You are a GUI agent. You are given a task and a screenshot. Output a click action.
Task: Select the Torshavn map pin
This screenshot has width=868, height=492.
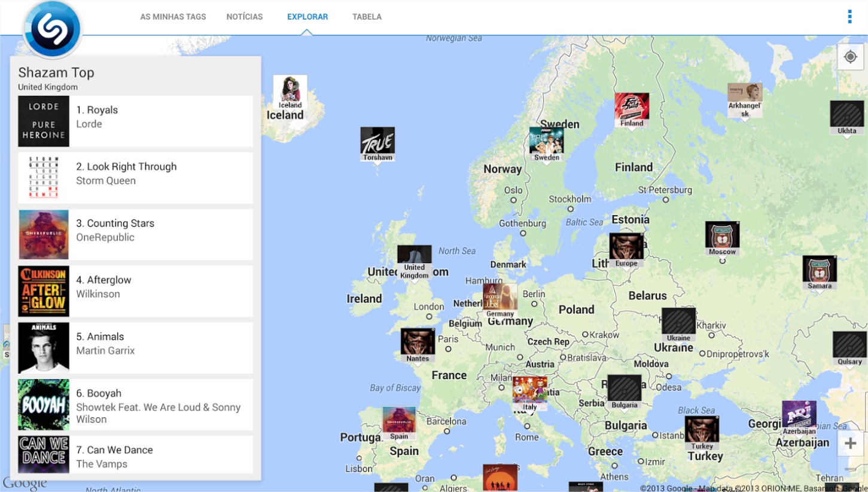point(377,143)
